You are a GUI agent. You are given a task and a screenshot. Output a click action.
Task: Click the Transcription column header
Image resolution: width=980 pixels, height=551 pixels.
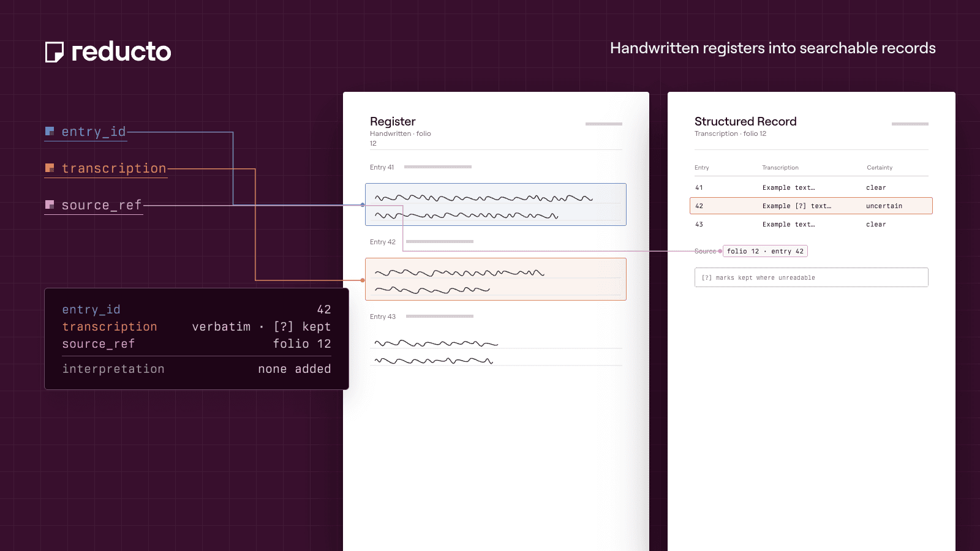click(780, 168)
